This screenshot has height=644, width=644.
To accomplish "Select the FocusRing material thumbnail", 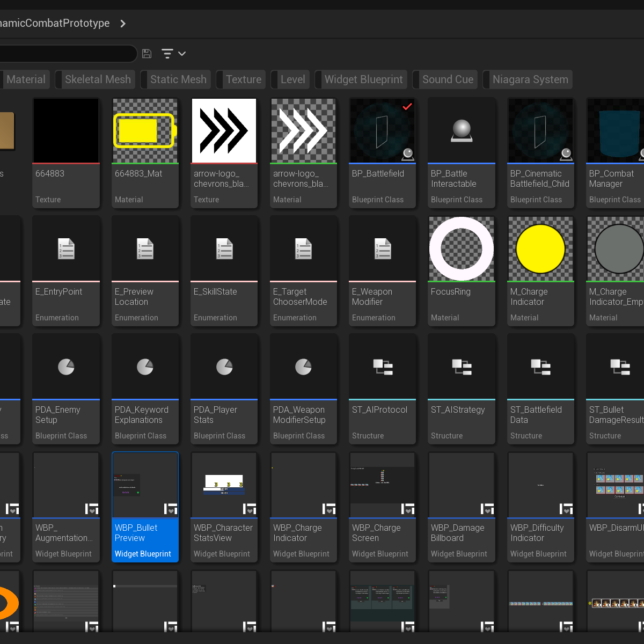I will 462,249.
